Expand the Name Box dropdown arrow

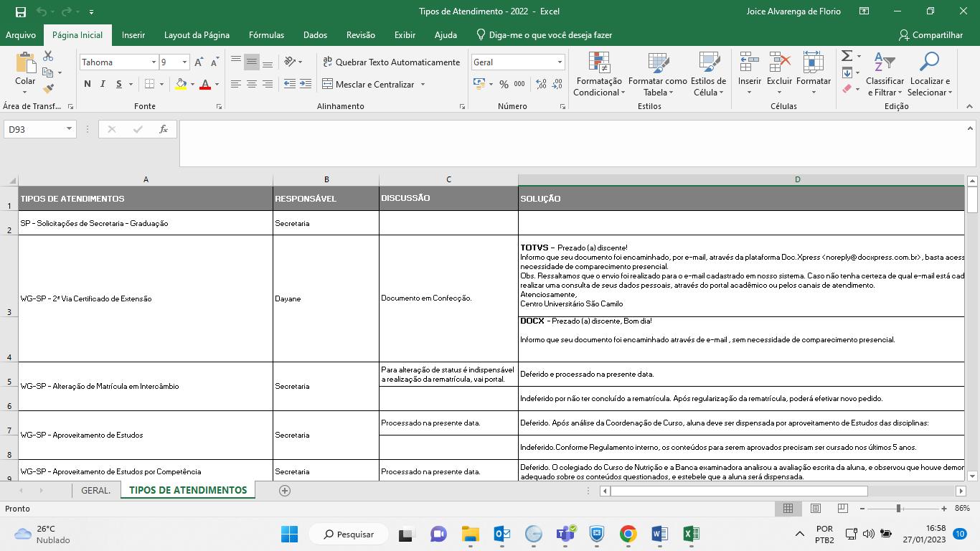coord(69,129)
